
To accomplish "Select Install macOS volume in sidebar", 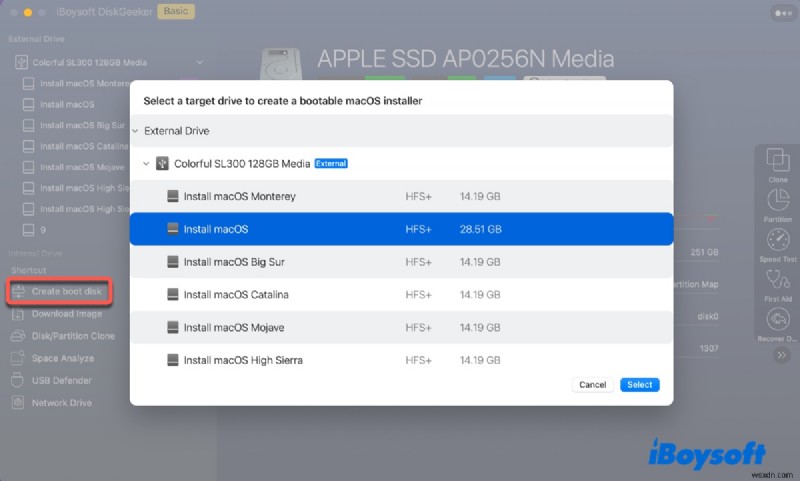I will click(x=67, y=104).
